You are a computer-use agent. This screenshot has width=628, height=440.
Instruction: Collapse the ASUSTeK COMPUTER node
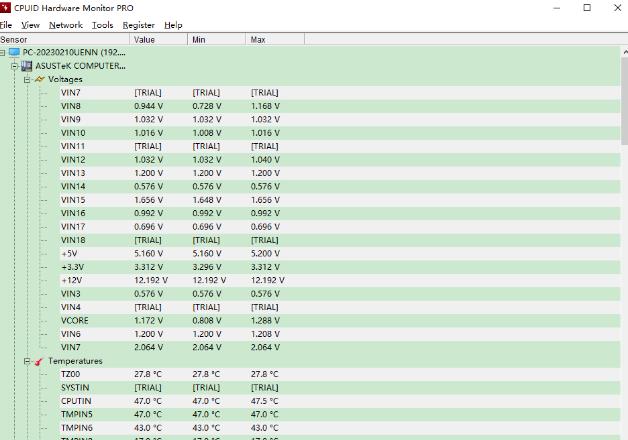pos(15,66)
